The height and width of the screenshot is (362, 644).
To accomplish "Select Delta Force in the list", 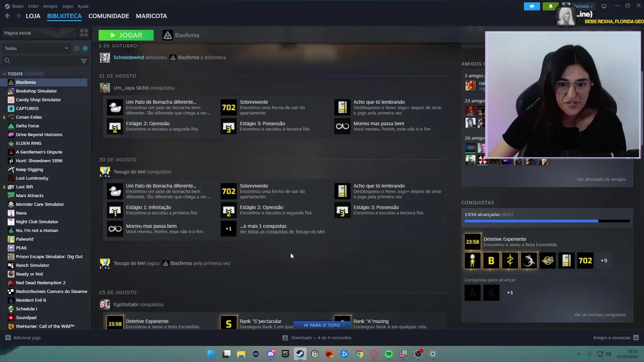I will [x=27, y=126].
